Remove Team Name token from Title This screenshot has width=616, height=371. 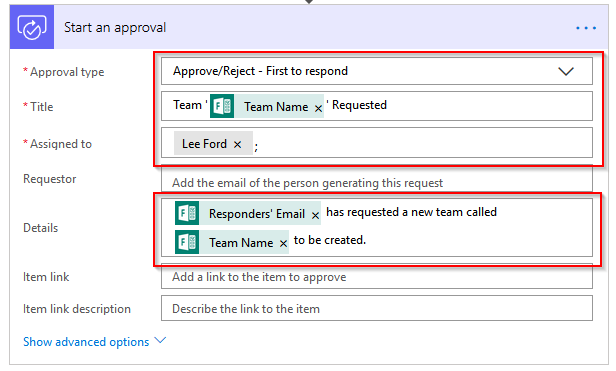[318, 108]
